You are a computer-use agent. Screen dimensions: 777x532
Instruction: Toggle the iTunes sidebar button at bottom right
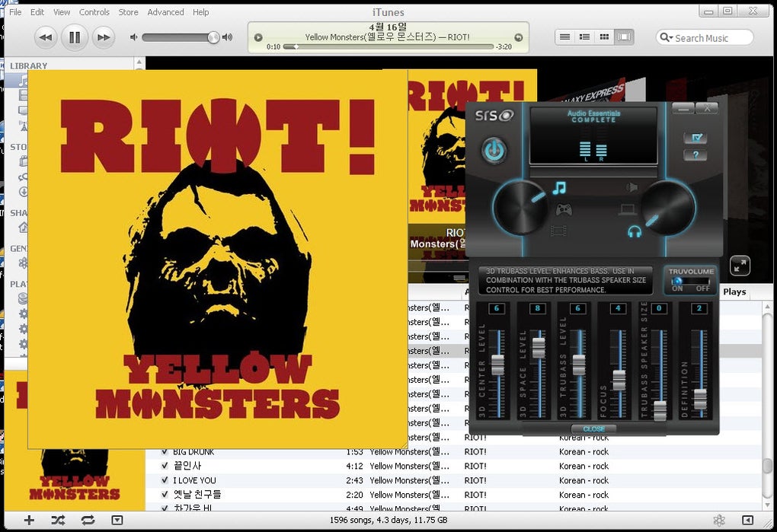pyautogui.click(x=747, y=520)
